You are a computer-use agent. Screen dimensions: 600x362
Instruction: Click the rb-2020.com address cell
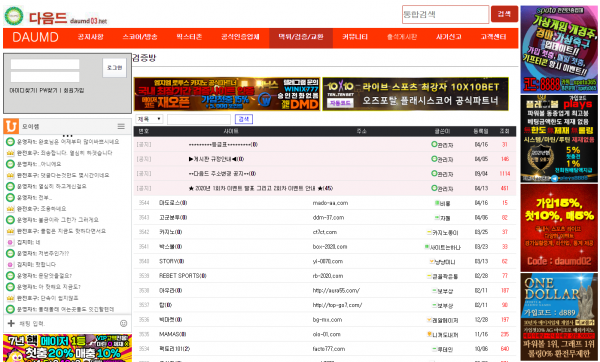click(x=328, y=276)
